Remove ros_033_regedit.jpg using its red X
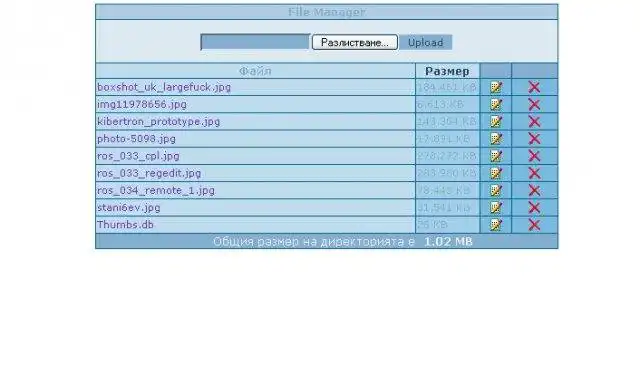The width and height of the screenshot is (640, 385). pos(534,173)
